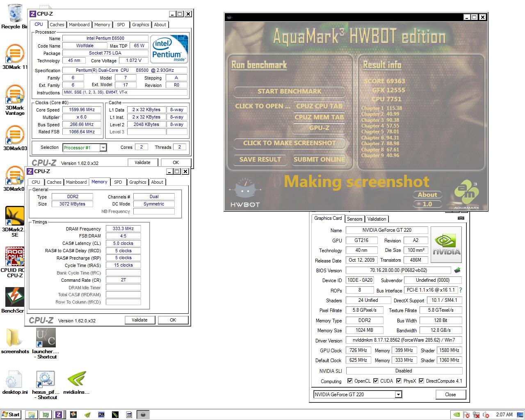The height and width of the screenshot is (420, 525).
Task: Switch to Validation tab in GPU-Z
Action: 377,219
